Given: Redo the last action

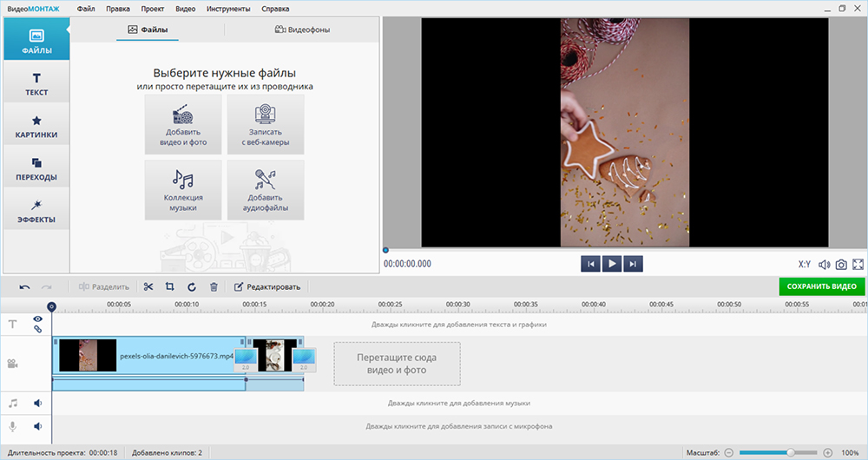Looking at the screenshot, I should pos(47,286).
